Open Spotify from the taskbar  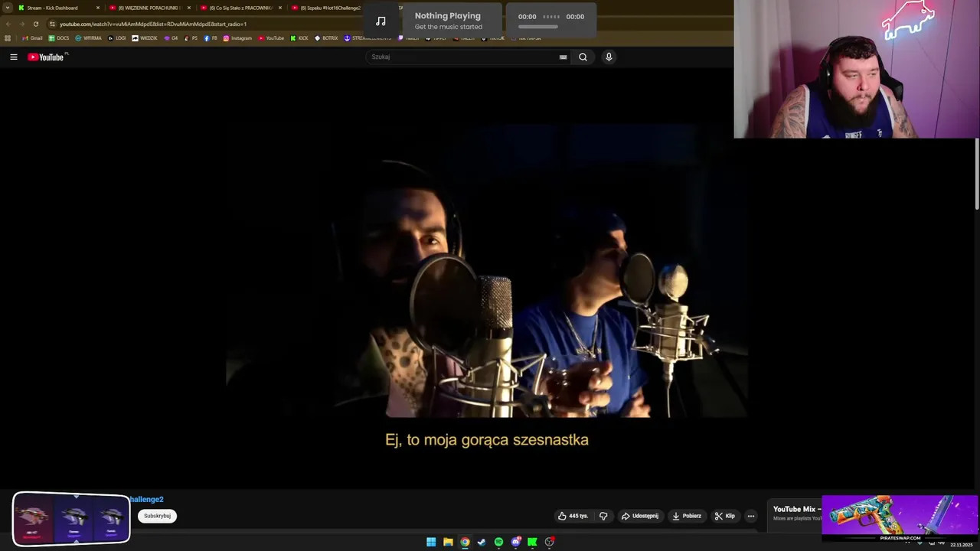498,542
